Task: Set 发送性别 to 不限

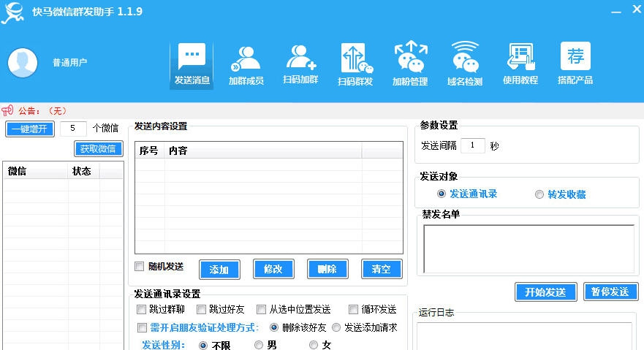Action: [203, 345]
